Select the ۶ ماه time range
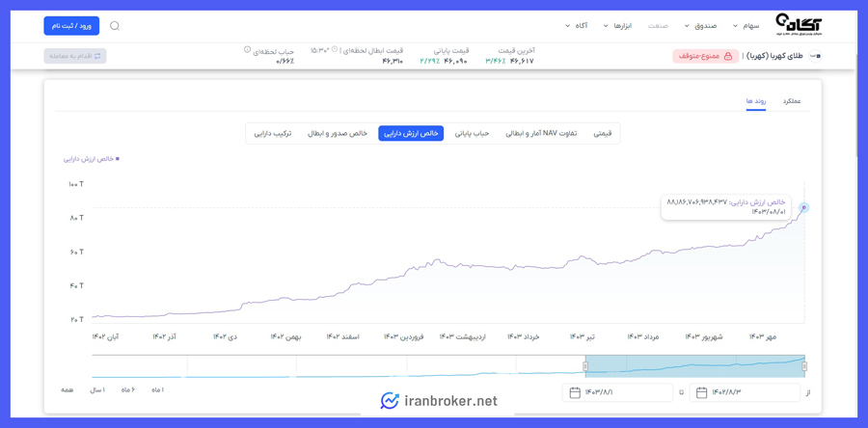This screenshot has width=868, height=428. point(128,389)
